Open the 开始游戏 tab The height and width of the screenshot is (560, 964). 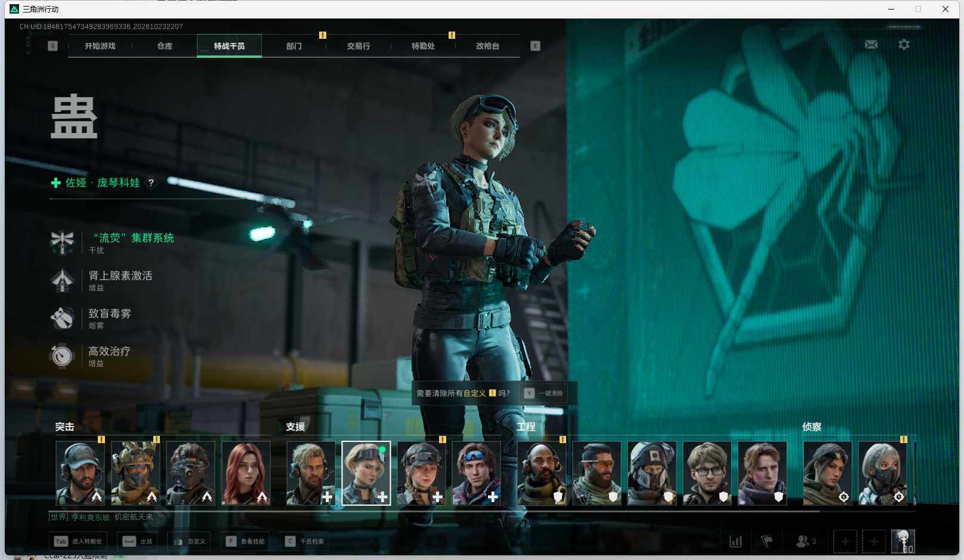pos(100,46)
